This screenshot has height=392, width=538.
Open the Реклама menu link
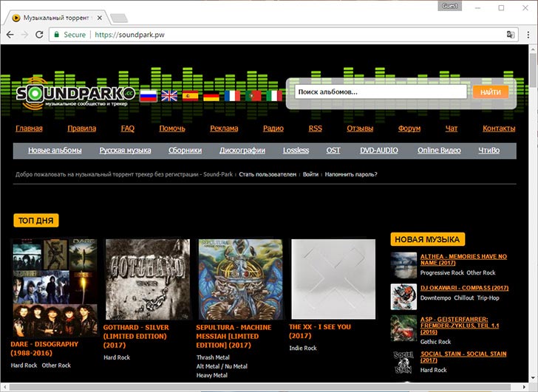(224, 128)
